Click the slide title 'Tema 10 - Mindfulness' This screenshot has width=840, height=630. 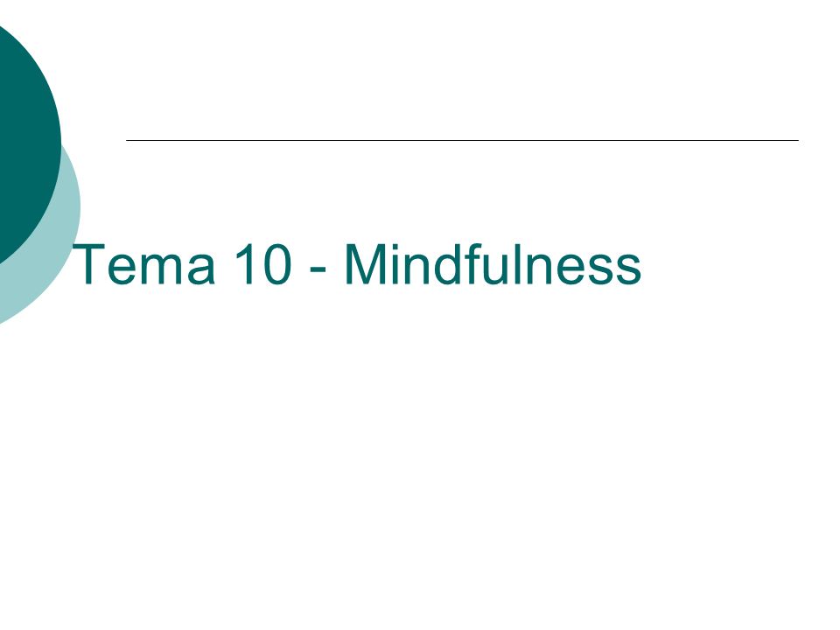click(x=356, y=264)
